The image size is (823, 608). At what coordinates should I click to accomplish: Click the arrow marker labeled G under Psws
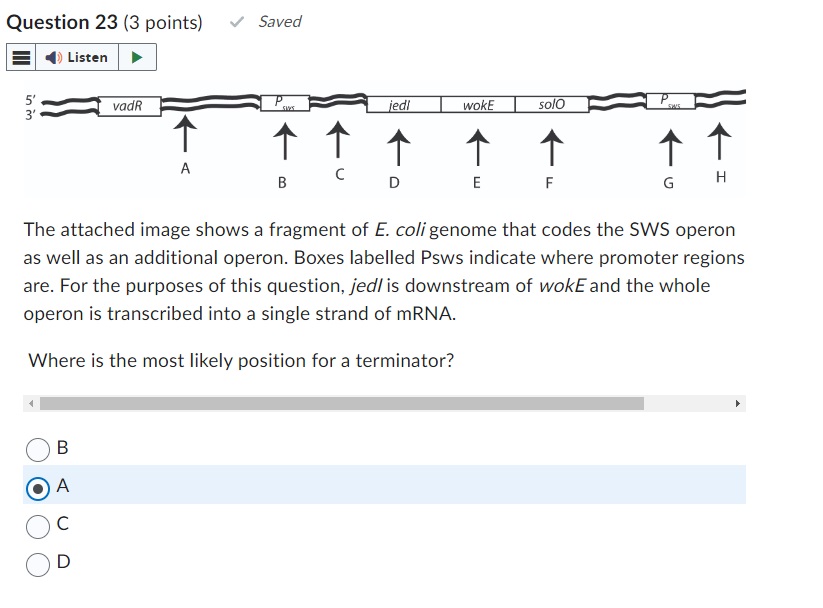coord(668,148)
